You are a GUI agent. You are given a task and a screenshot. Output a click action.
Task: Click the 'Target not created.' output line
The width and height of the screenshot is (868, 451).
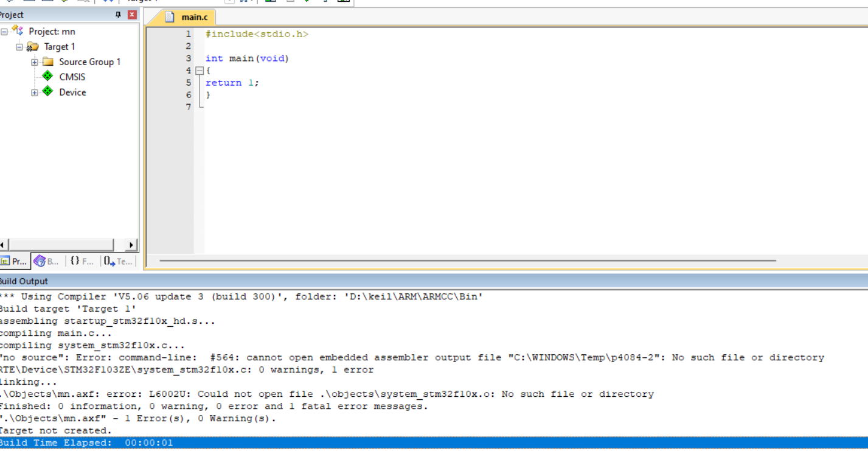point(56,431)
